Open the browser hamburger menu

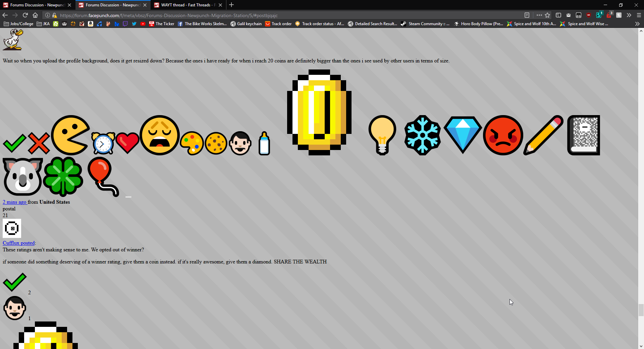(x=639, y=15)
